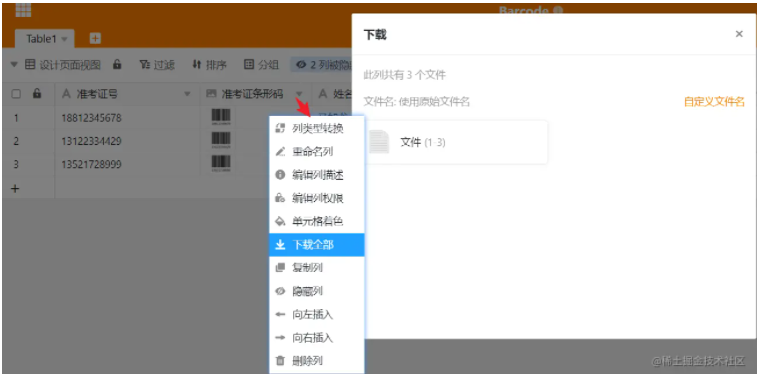Choose 编辑列描述 from the context menu
Viewport: 757px width, 374px height.
tap(317, 175)
